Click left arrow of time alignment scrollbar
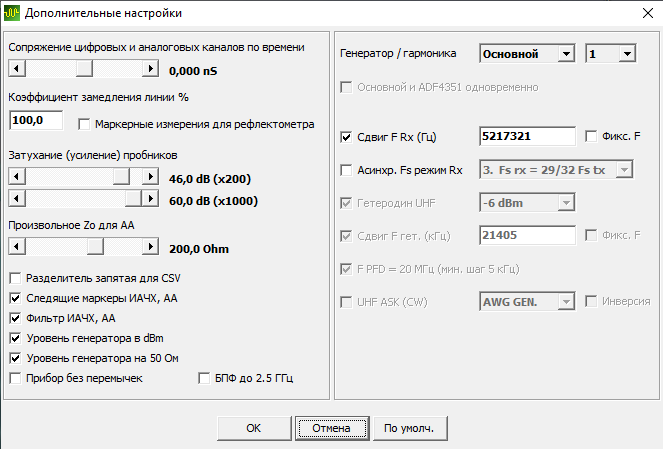 tap(17, 68)
